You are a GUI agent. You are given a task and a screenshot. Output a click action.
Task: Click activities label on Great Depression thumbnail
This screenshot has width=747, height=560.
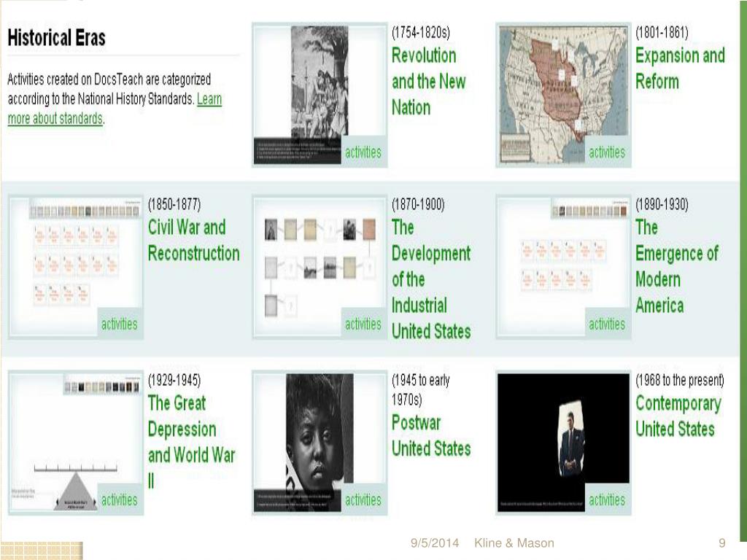[119, 499]
